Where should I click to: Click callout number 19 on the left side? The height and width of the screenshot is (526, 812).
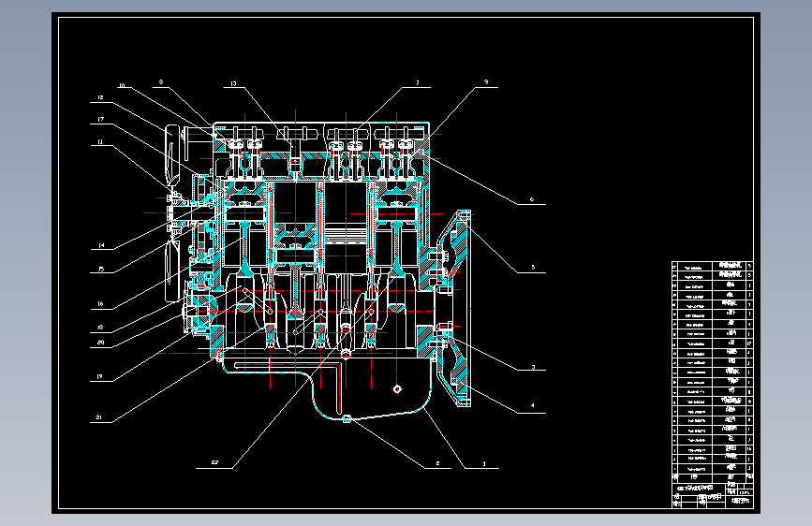point(100,376)
